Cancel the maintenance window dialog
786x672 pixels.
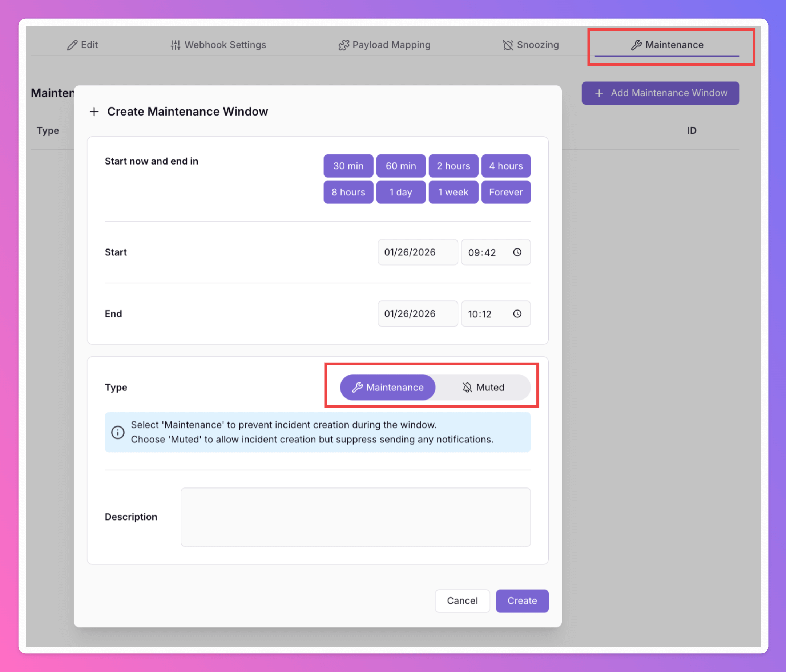click(x=461, y=601)
